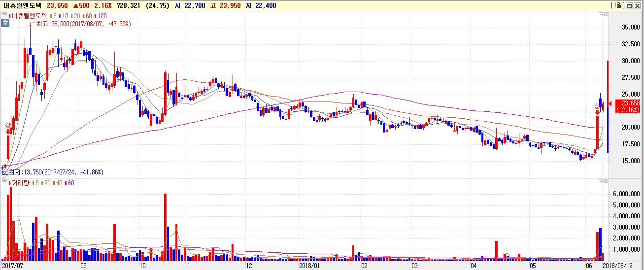This screenshot has height=270, width=644.
Task: Click the low price 22,400 in the header
Action: pos(265,6)
